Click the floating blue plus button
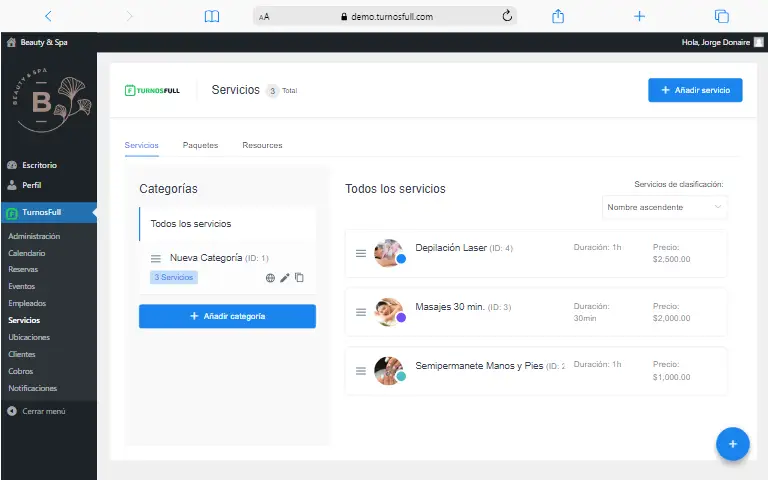The width and height of the screenshot is (768, 480). [732, 443]
